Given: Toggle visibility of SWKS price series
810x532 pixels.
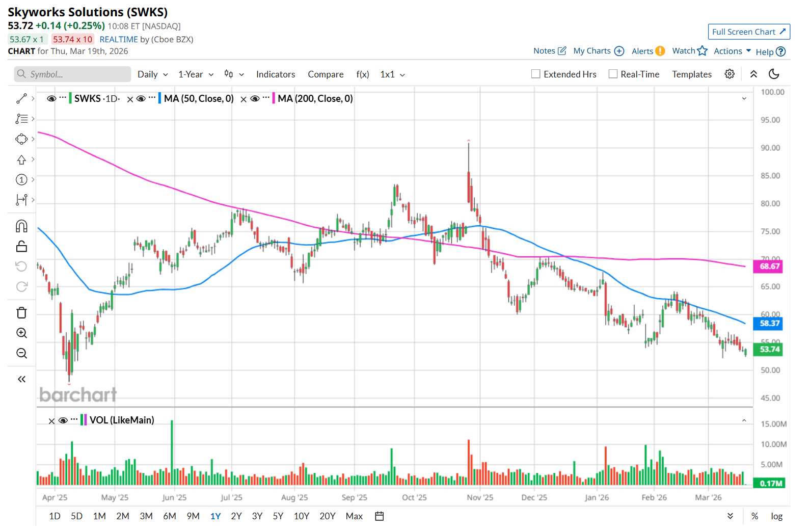Looking at the screenshot, I should click(x=51, y=98).
